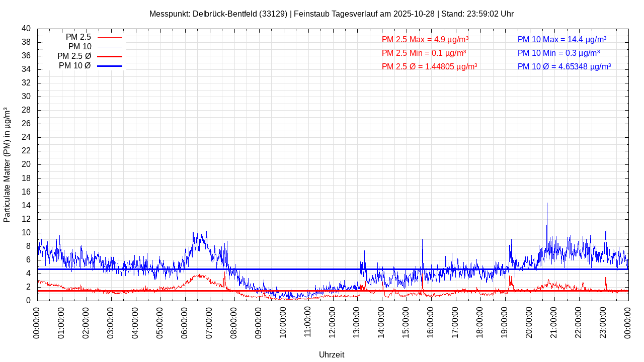Click the thin red PM 2.5 legend line
Image resolution: width=644 pixels, height=362 pixels.
point(109,37)
